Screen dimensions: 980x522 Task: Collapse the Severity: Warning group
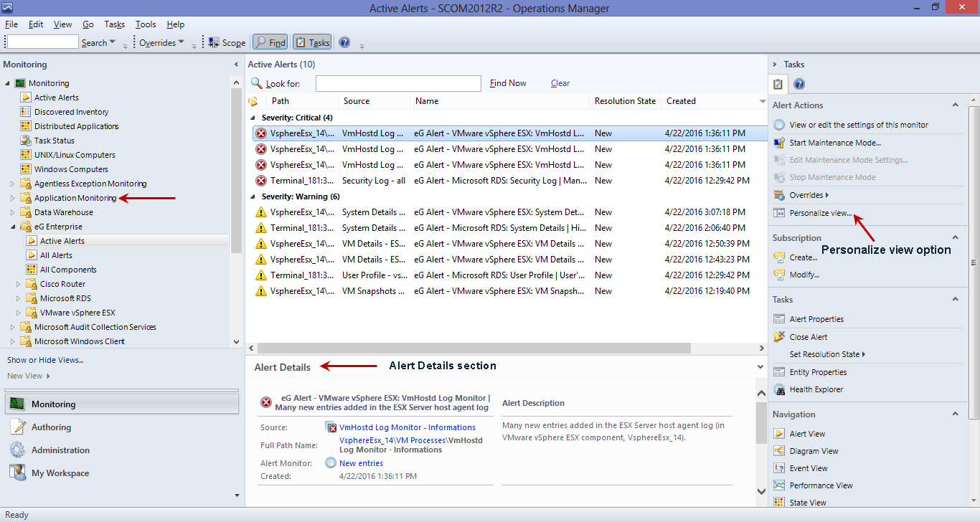[x=253, y=196]
